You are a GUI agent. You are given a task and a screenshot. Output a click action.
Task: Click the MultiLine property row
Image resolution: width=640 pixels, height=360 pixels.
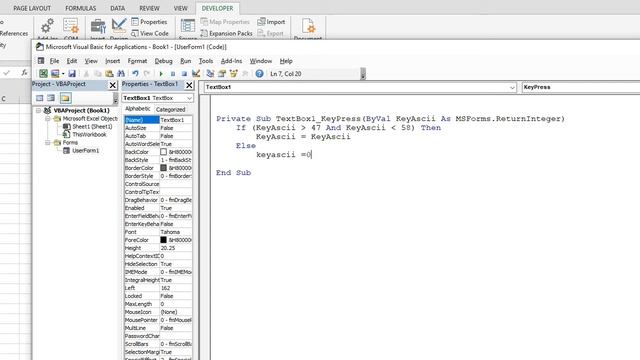tap(158, 328)
